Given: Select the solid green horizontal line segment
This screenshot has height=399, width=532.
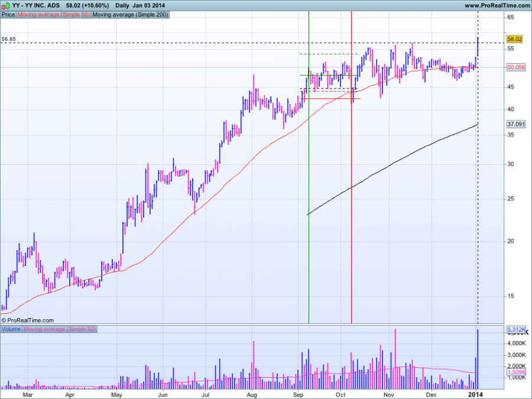Looking at the screenshot, I should point(329,75).
